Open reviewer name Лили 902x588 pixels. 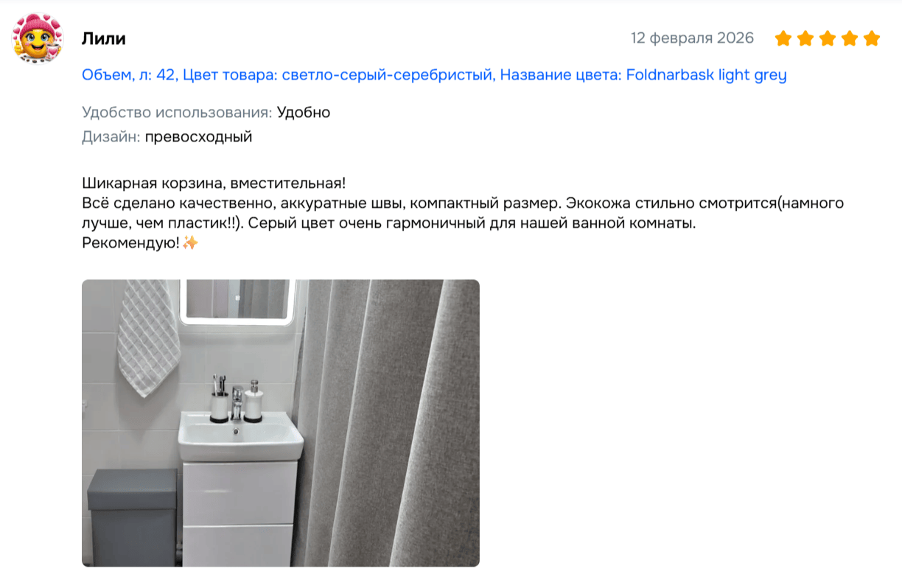pos(103,38)
